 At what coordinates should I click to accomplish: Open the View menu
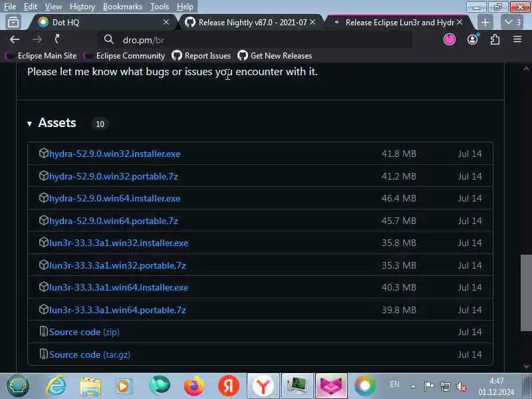click(53, 7)
